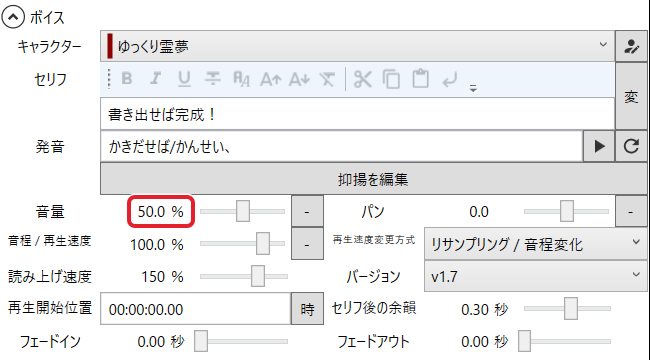Click the セリフ後の余韻 value 0.30 秒

[485, 309]
